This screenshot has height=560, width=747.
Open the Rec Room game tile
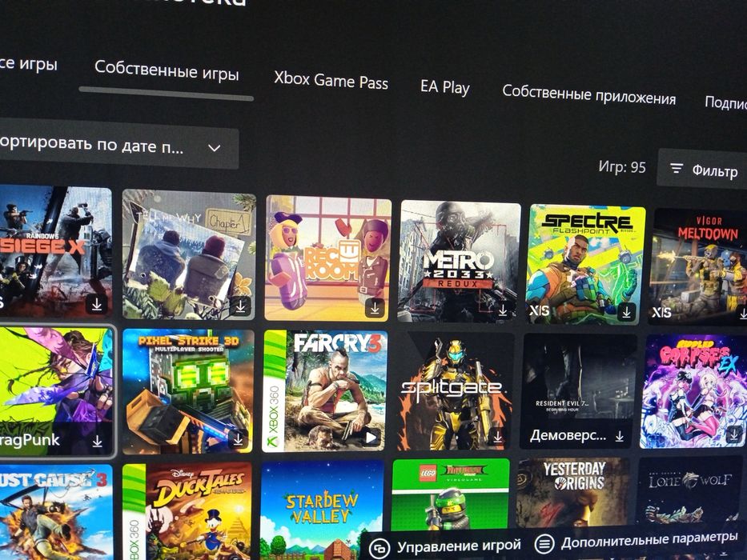(x=327, y=258)
